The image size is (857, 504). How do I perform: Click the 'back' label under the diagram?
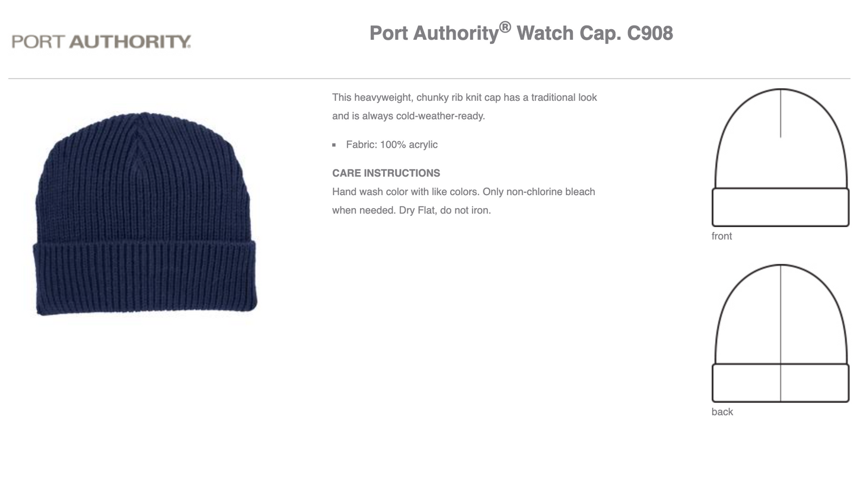[x=722, y=412]
